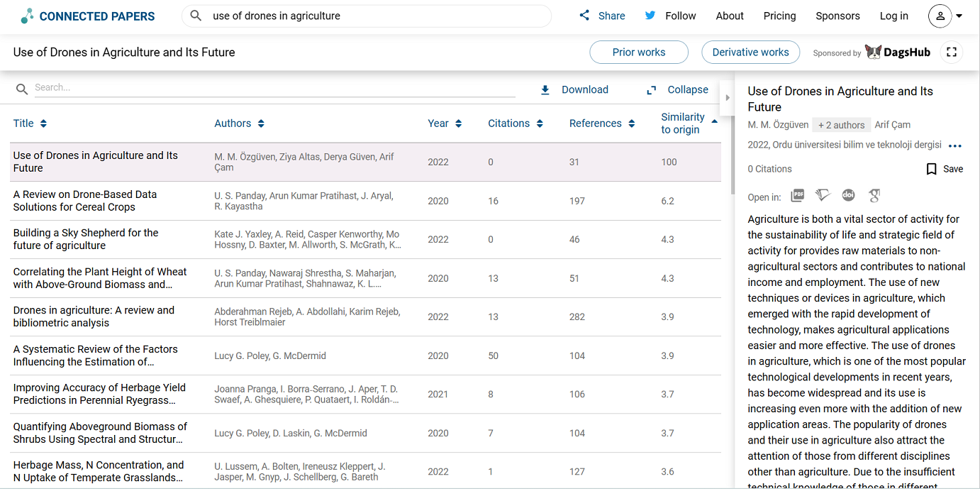This screenshot has height=496, width=980.
Task: Open paper in Semantic Scholar
Action: coord(823,196)
